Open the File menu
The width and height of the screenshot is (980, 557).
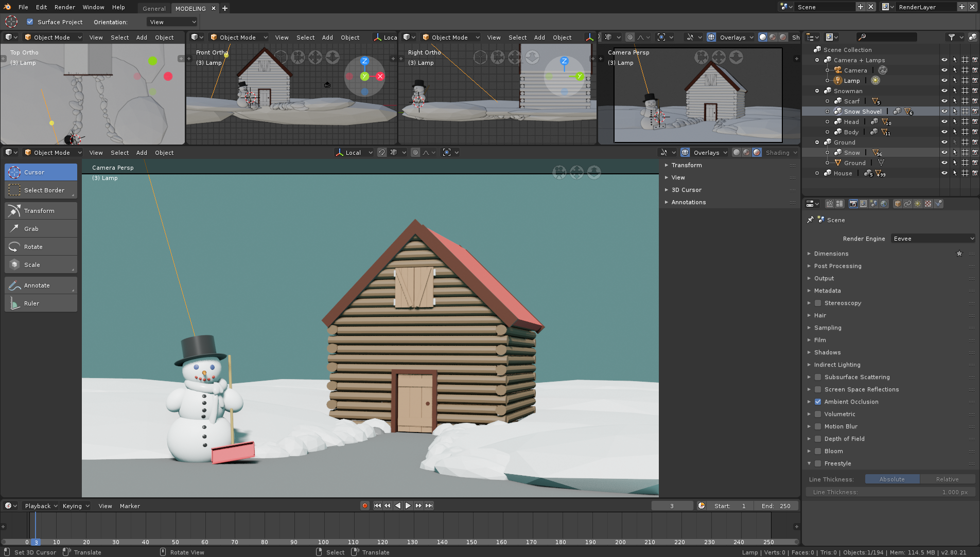point(23,7)
